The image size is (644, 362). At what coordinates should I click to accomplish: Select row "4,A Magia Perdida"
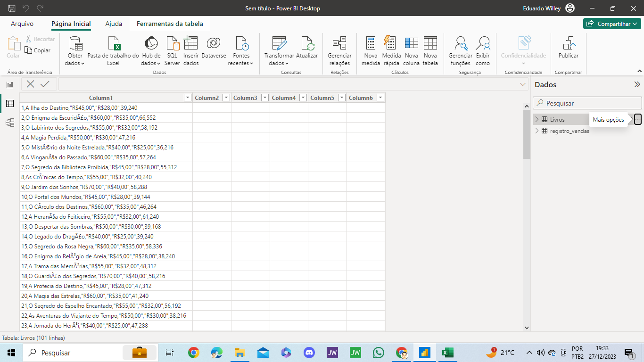[x=106, y=137]
